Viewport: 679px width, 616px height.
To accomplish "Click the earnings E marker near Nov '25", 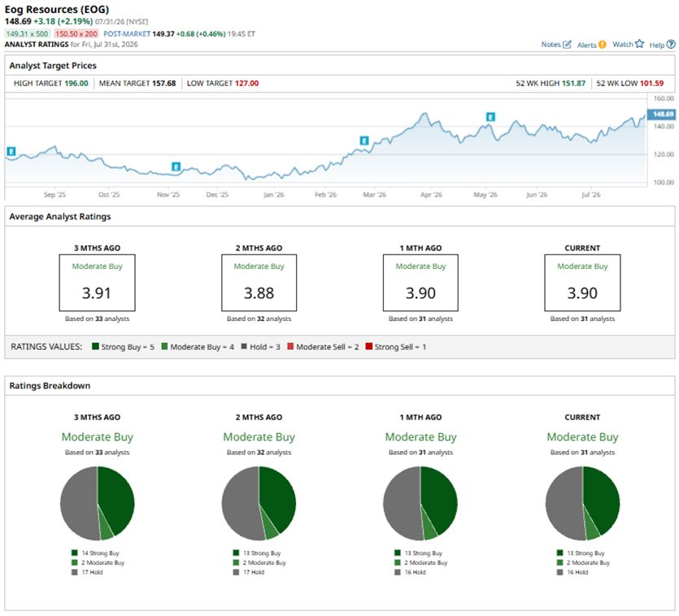I will click(176, 167).
